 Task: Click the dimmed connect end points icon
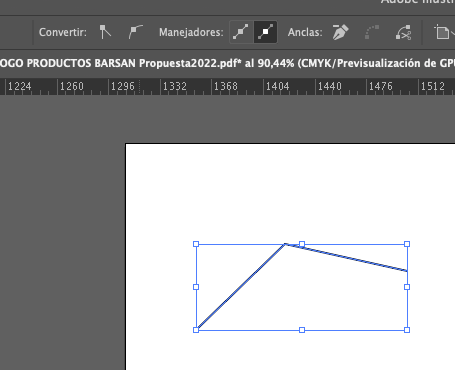[x=372, y=32]
